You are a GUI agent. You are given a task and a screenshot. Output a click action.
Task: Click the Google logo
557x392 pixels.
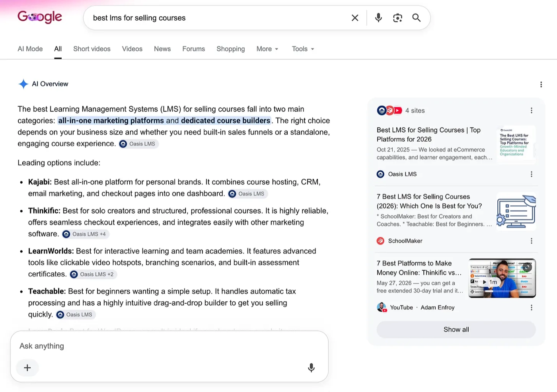tap(40, 17)
